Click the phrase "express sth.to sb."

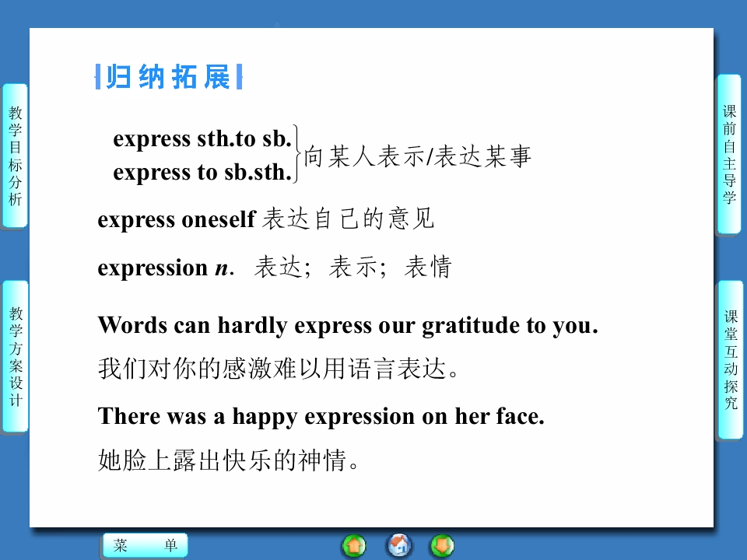pyautogui.click(x=202, y=139)
